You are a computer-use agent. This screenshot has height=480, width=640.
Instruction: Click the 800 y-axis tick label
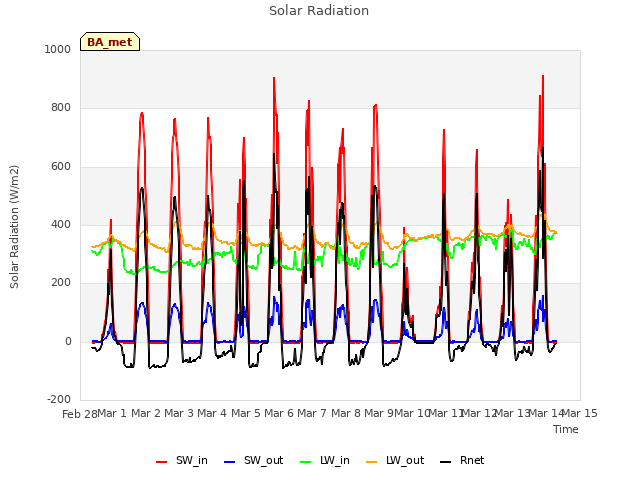[61, 108]
